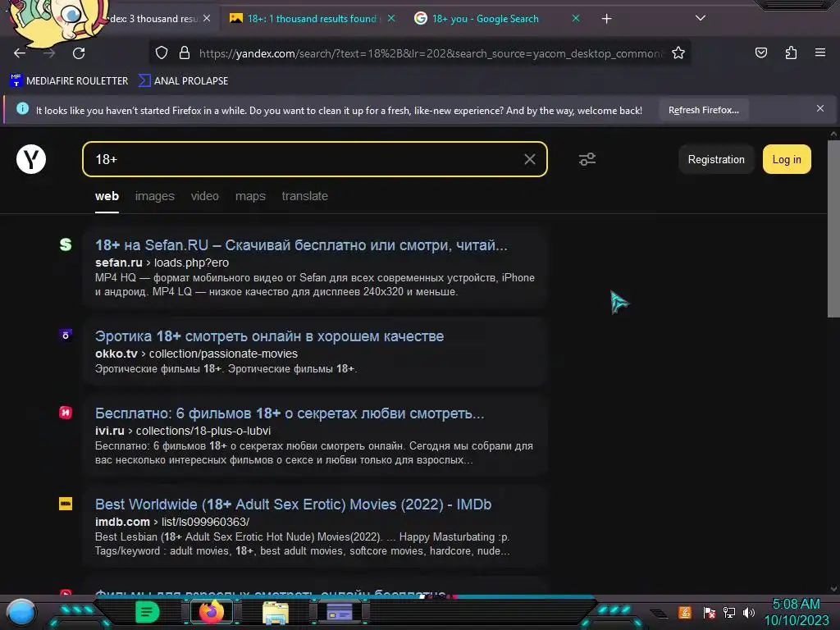Click the IMDb yellow favicon
This screenshot has width=840, height=630.
tap(66, 504)
